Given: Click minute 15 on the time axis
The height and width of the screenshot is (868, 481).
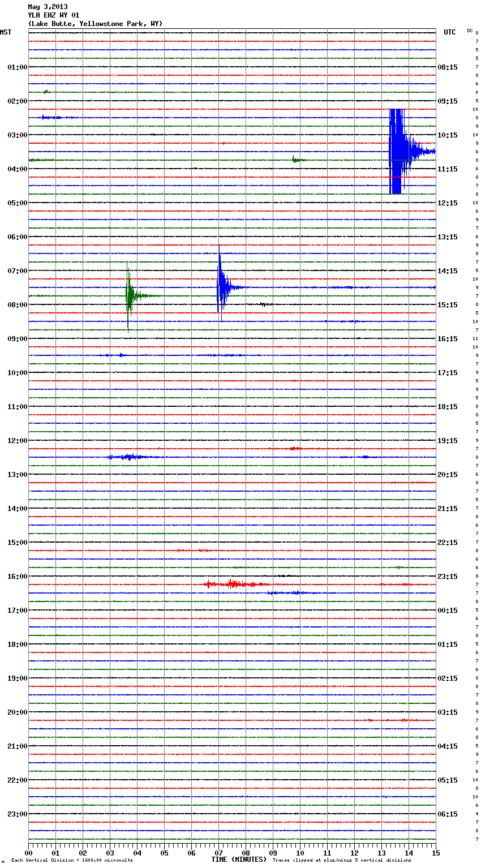Looking at the screenshot, I should [436, 853].
